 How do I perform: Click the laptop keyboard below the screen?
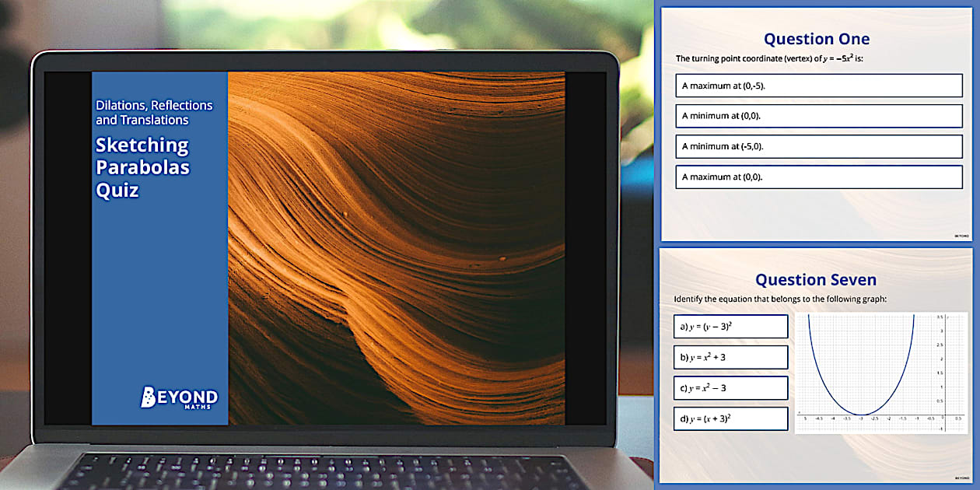327,471
